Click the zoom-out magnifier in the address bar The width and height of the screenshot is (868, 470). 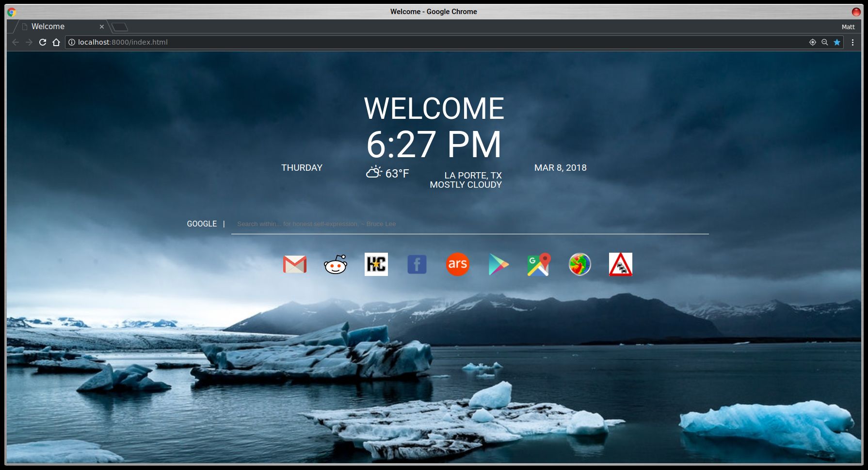coord(824,42)
